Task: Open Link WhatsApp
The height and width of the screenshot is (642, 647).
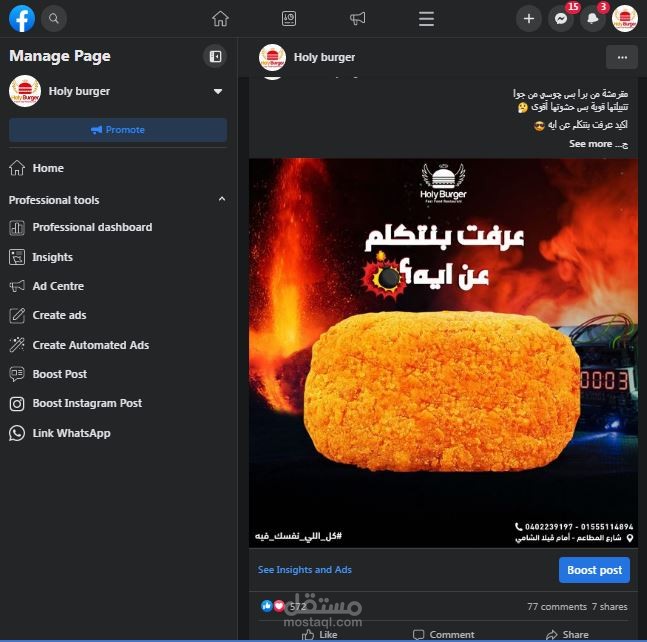Action: pos(118,433)
